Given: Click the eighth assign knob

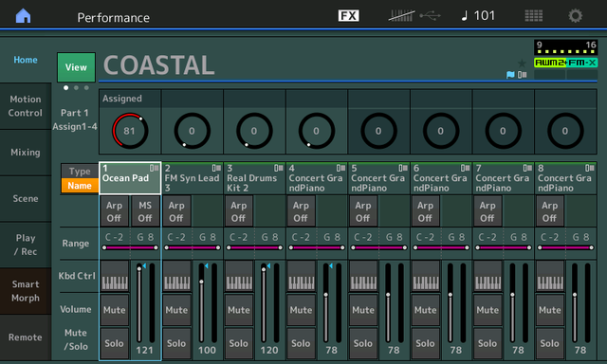Looking at the screenshot, I should point(565,131).
